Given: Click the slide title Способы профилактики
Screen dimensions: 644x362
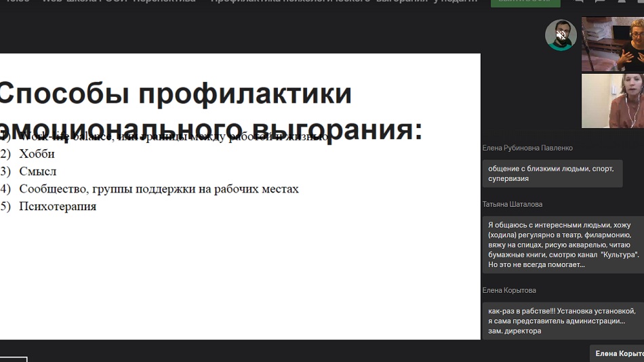Looking at the screenshot, I should (x=176, y=94).
